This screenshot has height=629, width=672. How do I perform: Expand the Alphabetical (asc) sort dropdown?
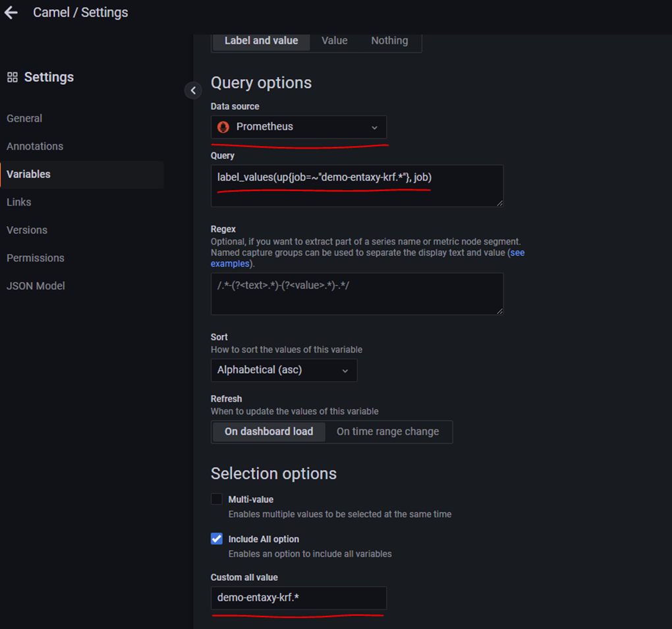pyautogui.click(x=284, y=370)
